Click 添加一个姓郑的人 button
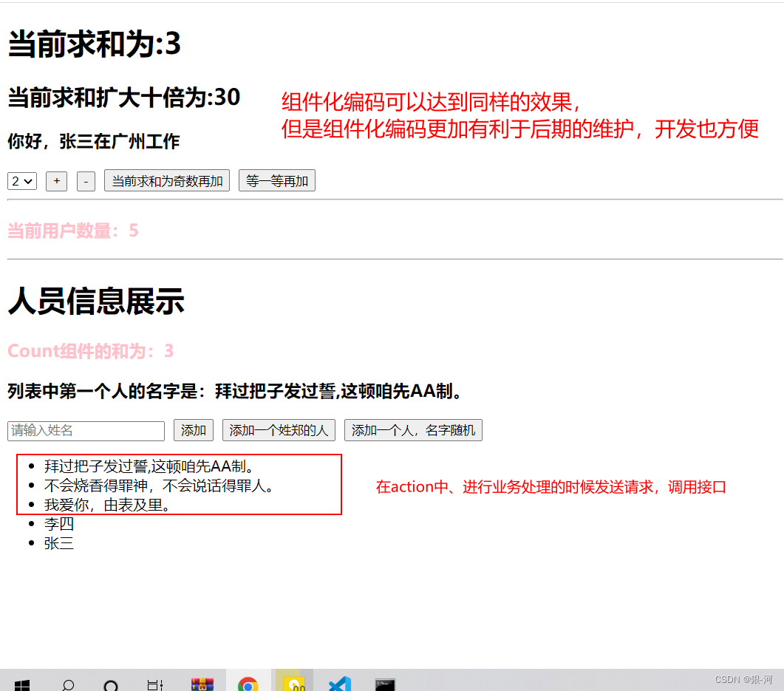 [x=279, y=430]
